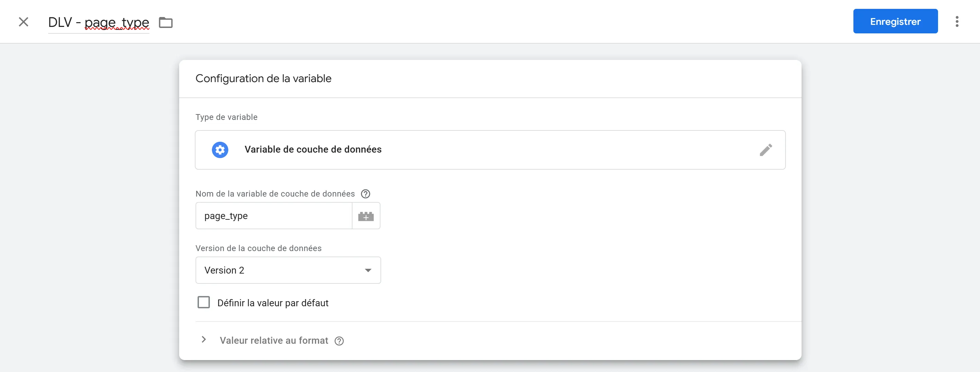Click the gear icon on the variable type card
Viewport: 980px width, 372px height.
[220, 149]
